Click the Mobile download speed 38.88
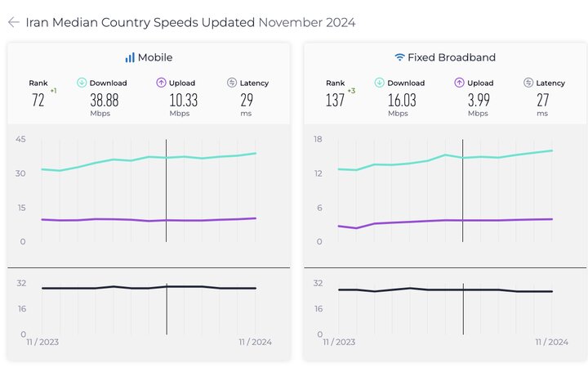Viewport: 588px width, 368px height. (x=108, y=100)
